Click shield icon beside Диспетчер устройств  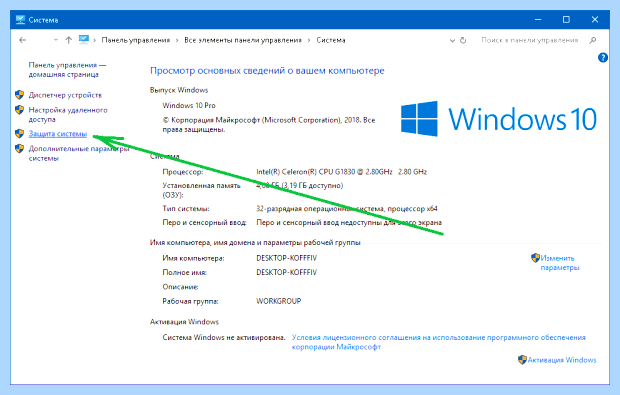pos(19,94)
